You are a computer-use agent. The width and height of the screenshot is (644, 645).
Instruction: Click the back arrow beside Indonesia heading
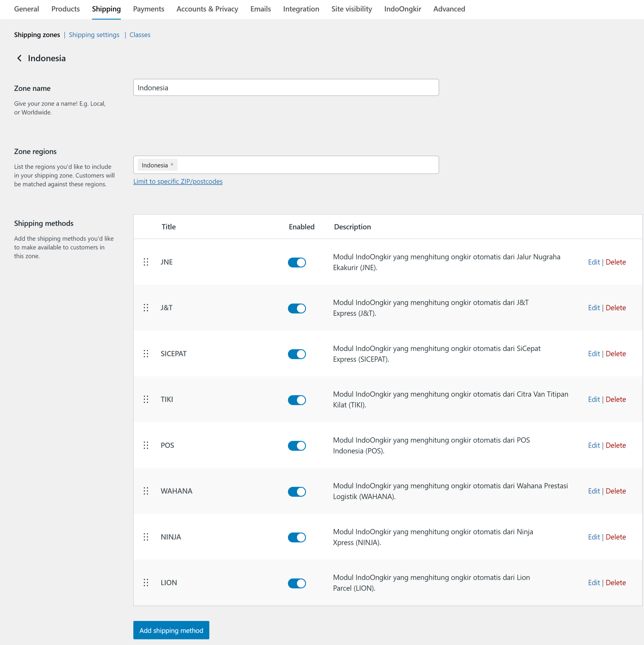pyautogui.click(x=20, y=58)
